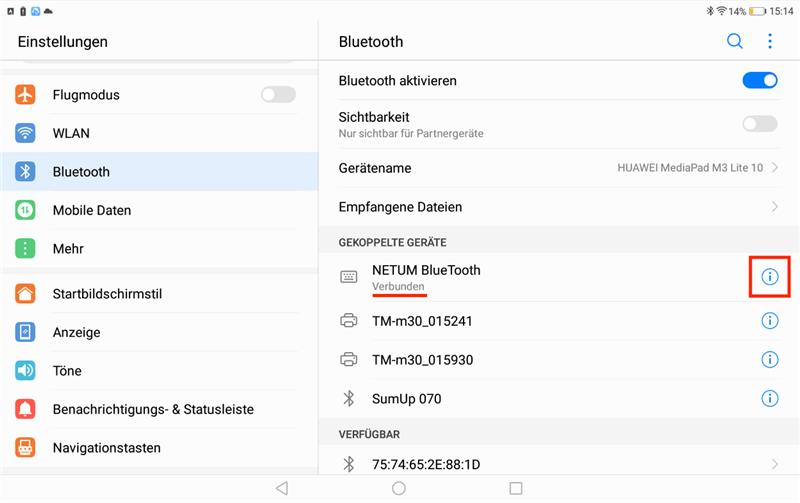800x503 pixels.
Task: Open Benachrichtigungs- & Statusleiste settings
Action: click(x=159, y=409)
